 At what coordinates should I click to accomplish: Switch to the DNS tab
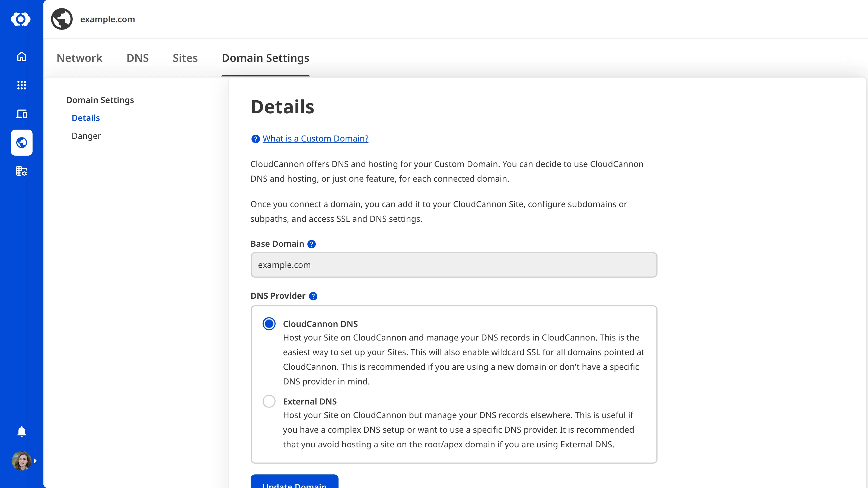pos(138,58)
